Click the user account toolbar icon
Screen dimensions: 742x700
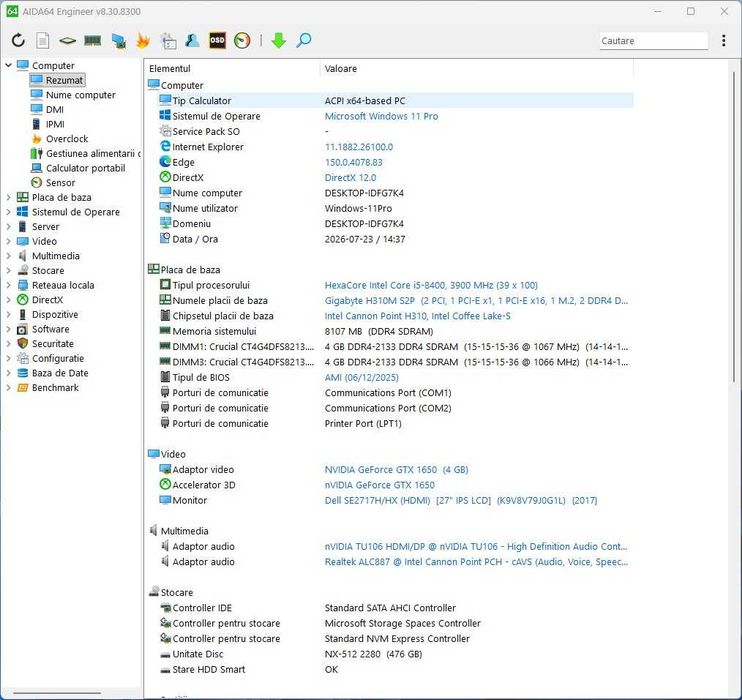point(192,40)
